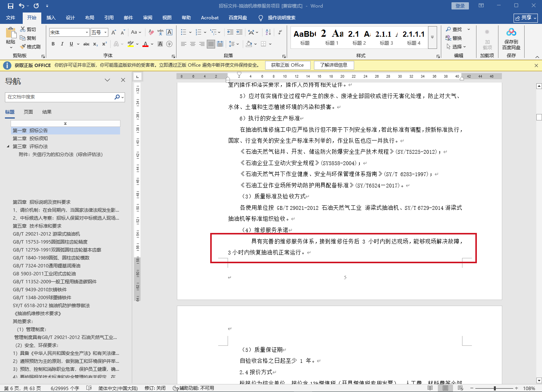The width and height of the screenshot is (542, 392).
Task: Switch to Web Layout view in status bar
Action: [x=460, y=388]
